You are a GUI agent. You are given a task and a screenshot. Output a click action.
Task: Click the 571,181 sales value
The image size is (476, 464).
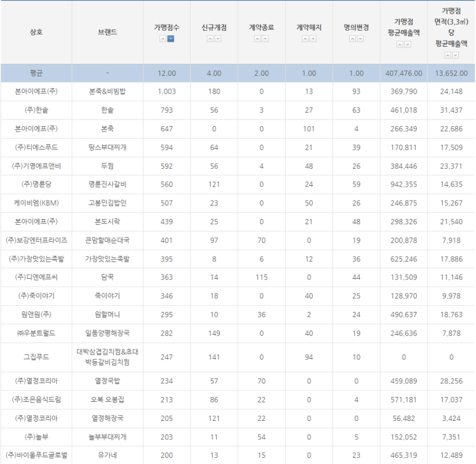pyautogui.click(x=404, y=399)
